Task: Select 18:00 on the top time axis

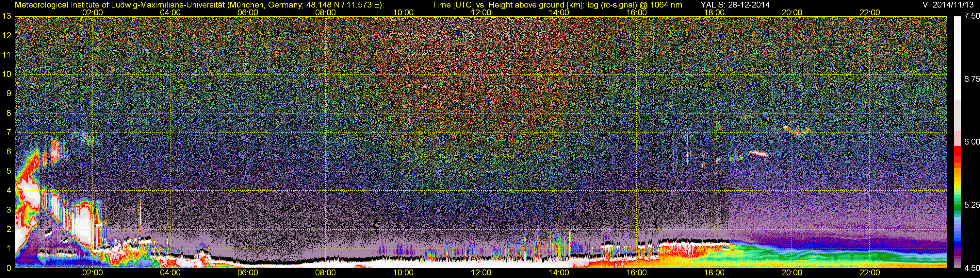Action: (x=714, y=12)
